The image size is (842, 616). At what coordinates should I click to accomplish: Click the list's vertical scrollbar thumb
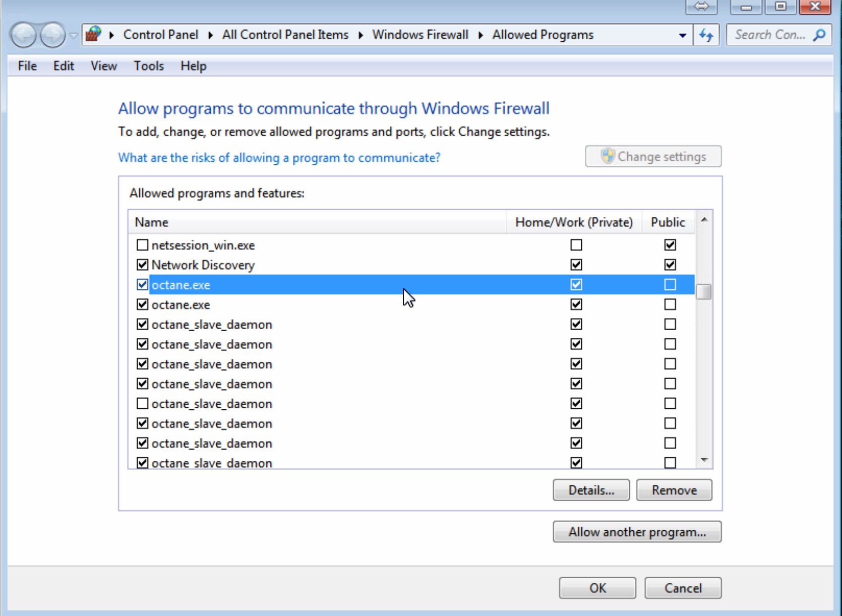tap(704, 291)
